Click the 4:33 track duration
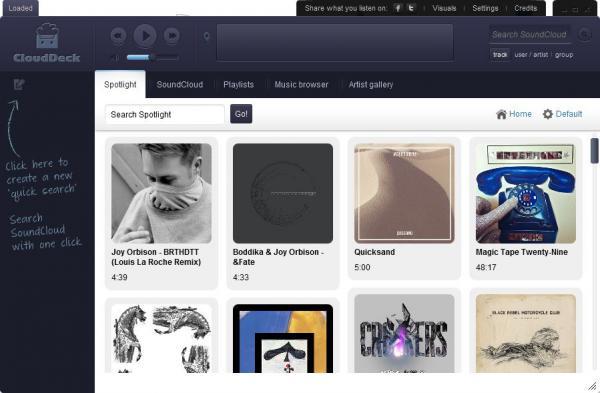Image resolution: width=600 pixels, height=393 pixels. point(241,277)
